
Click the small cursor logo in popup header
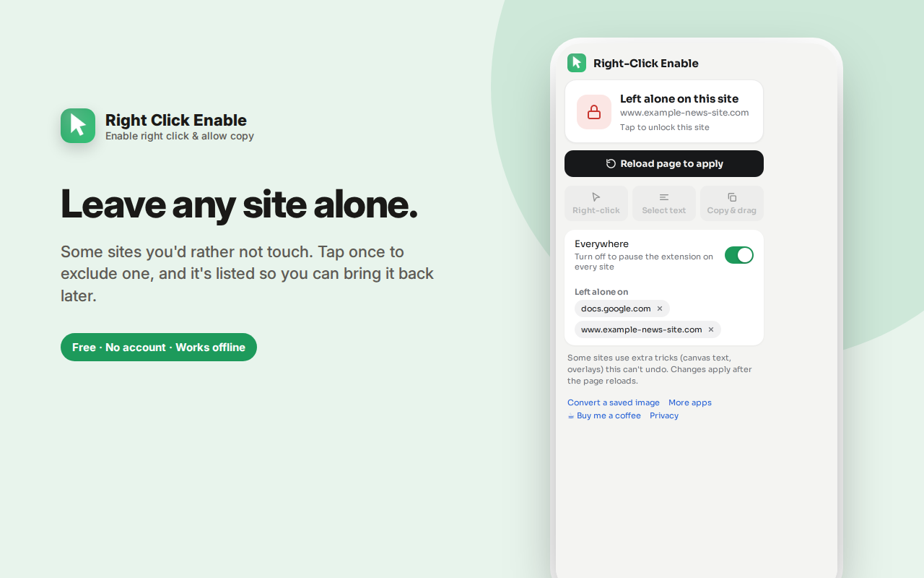577,63
